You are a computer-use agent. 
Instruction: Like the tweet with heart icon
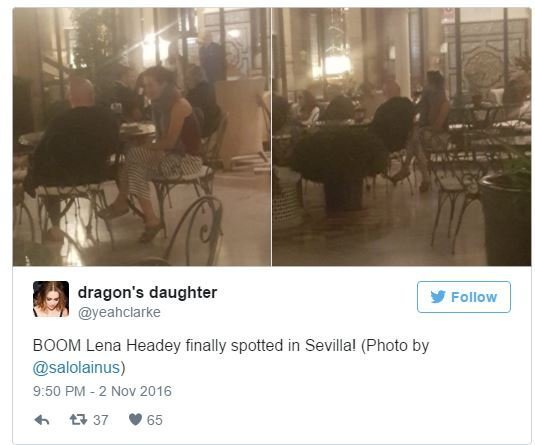click(135, 419)
